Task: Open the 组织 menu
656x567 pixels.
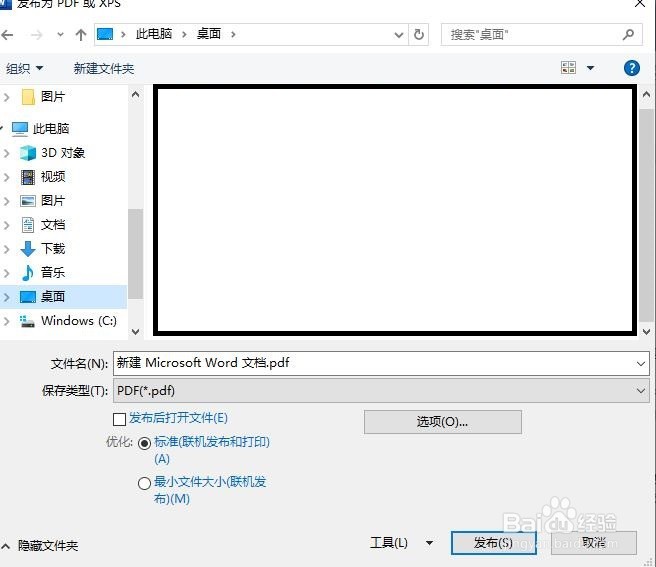Action: tap(24, 68)
